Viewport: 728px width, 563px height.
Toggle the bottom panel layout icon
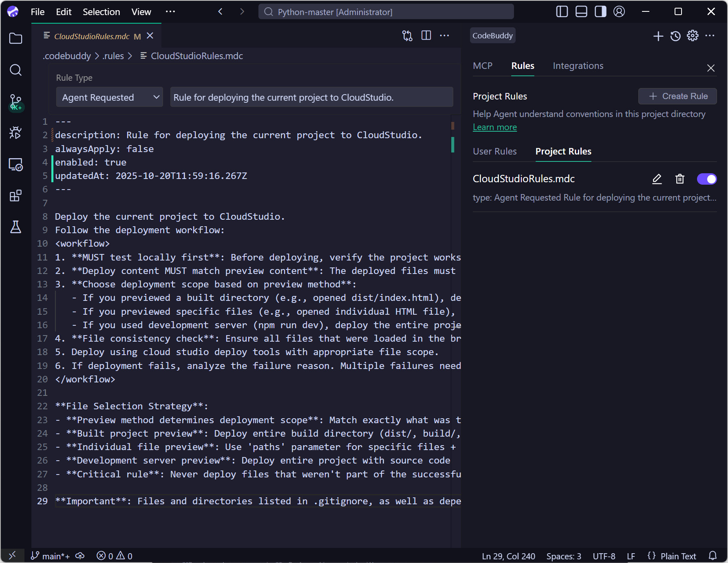coord(581,12)
